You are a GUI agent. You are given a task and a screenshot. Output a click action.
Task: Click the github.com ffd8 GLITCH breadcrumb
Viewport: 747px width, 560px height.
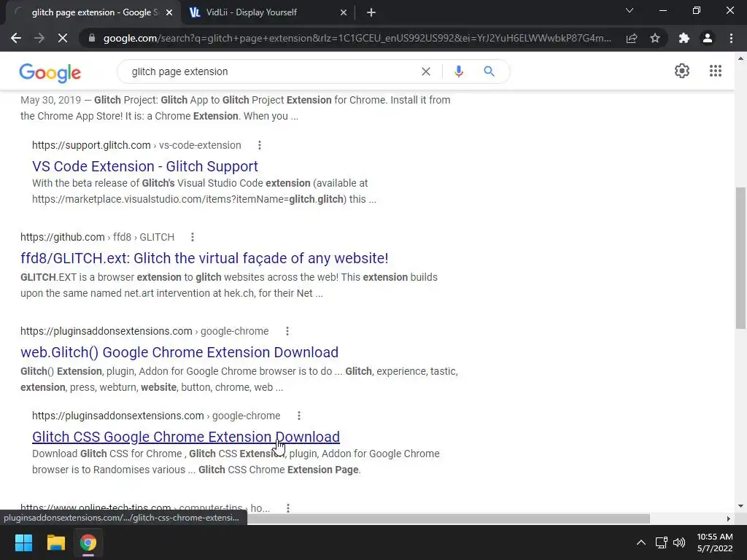[x=97, y=237]
